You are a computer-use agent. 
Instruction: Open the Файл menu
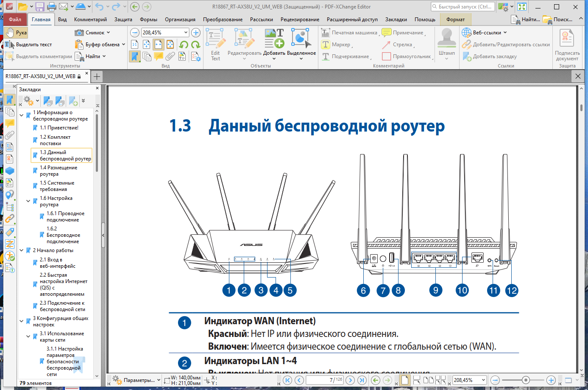pos(15,20)
